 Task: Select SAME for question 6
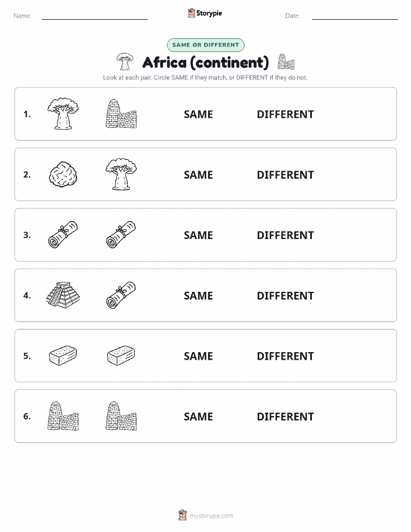point(198,417)
